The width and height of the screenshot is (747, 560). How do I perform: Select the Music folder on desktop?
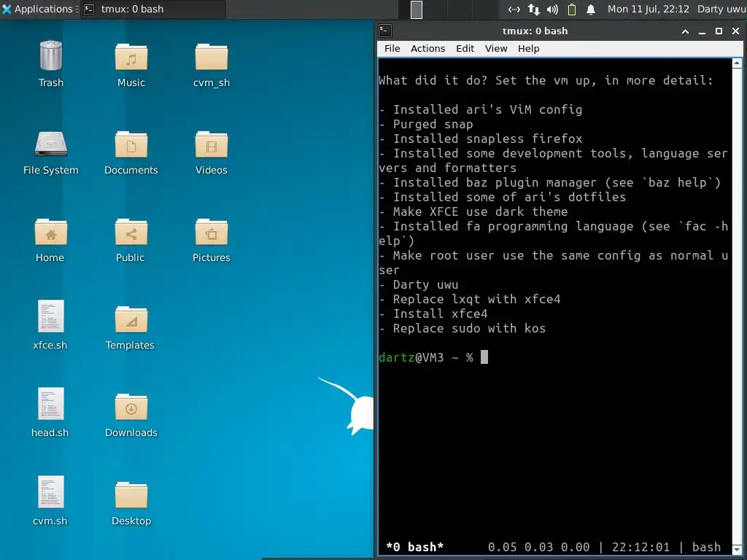(131, 63)
